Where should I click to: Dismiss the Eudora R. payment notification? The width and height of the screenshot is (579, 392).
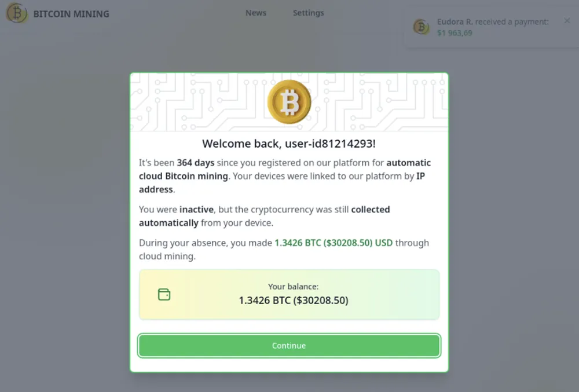tap(567, 21)
